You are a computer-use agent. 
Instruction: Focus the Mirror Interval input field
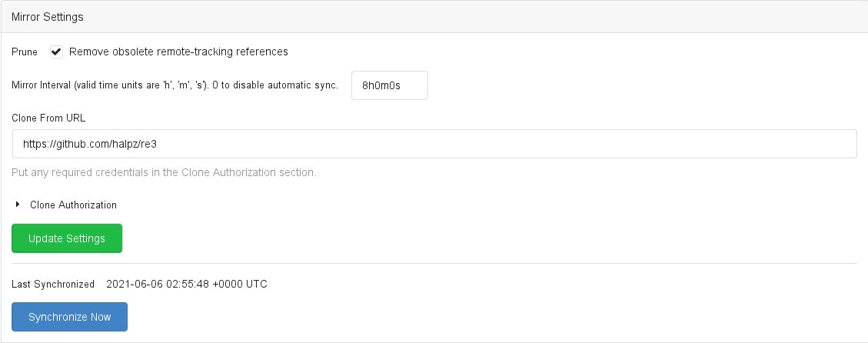389,85
